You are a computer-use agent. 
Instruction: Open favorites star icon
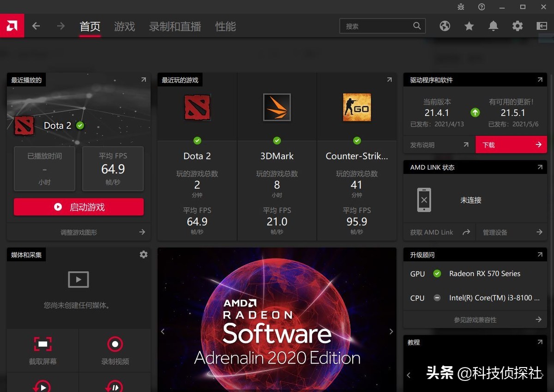click(469, 26)
